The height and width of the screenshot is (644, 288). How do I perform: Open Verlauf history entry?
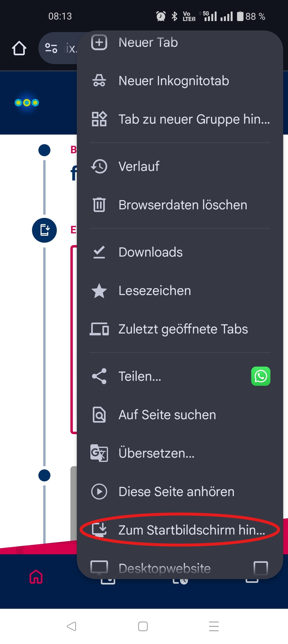tap(139, 166)
